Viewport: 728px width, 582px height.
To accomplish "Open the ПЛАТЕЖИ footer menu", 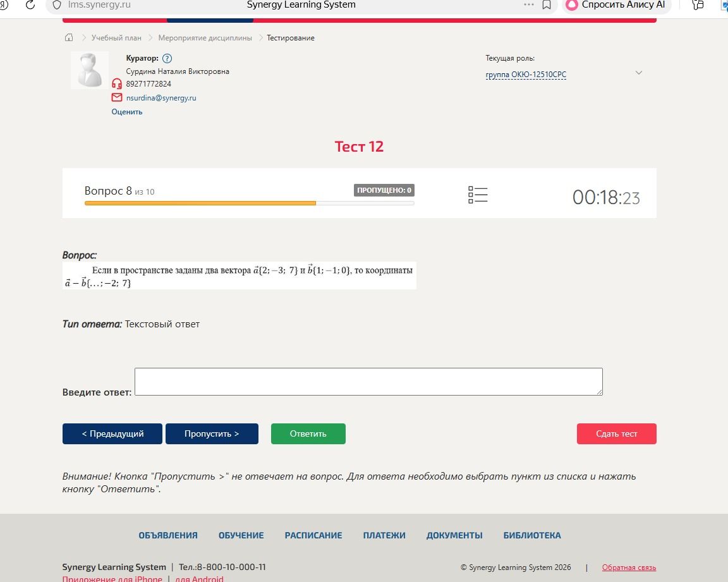I will [x=384, y=535].
